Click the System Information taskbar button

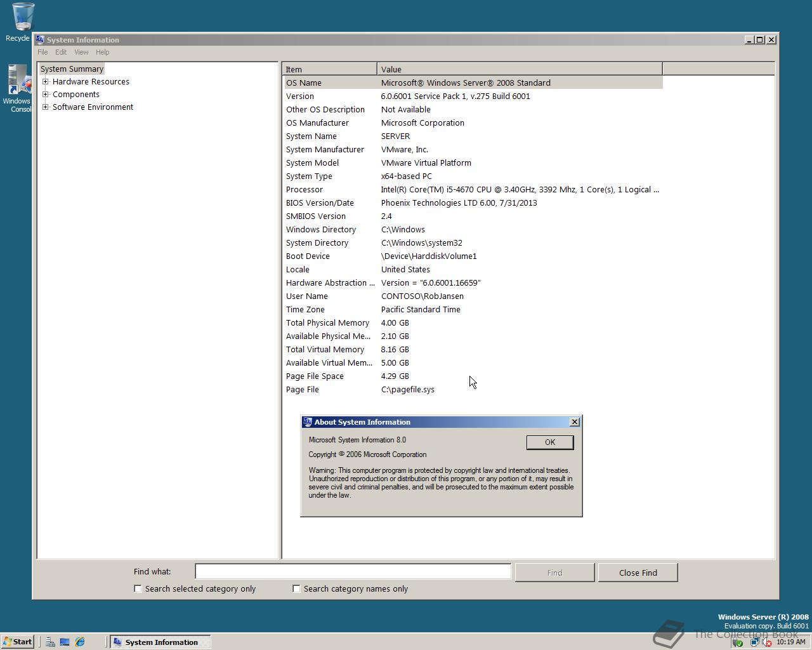coord(160,642)
